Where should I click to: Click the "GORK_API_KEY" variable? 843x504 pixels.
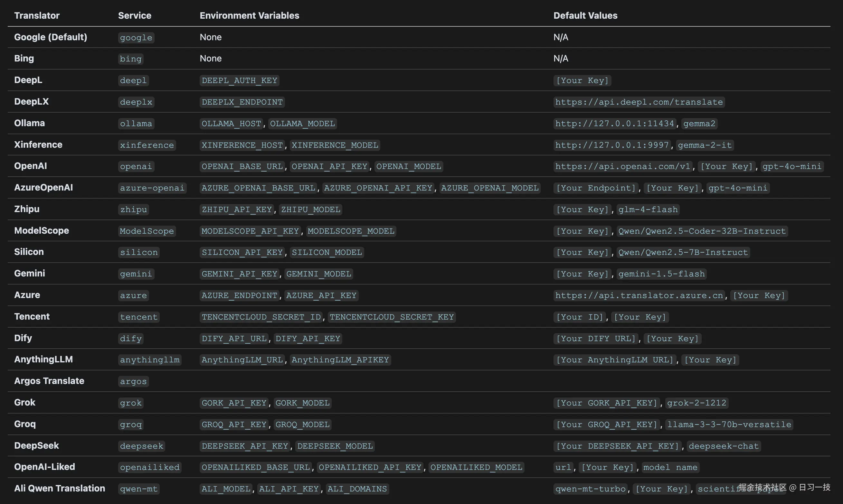[234, 403]
